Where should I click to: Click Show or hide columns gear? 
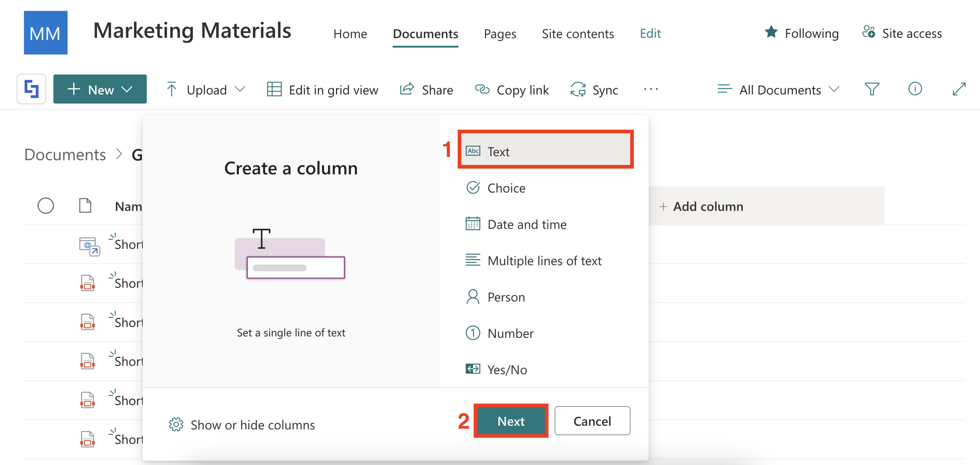click(x=176, y=424)
